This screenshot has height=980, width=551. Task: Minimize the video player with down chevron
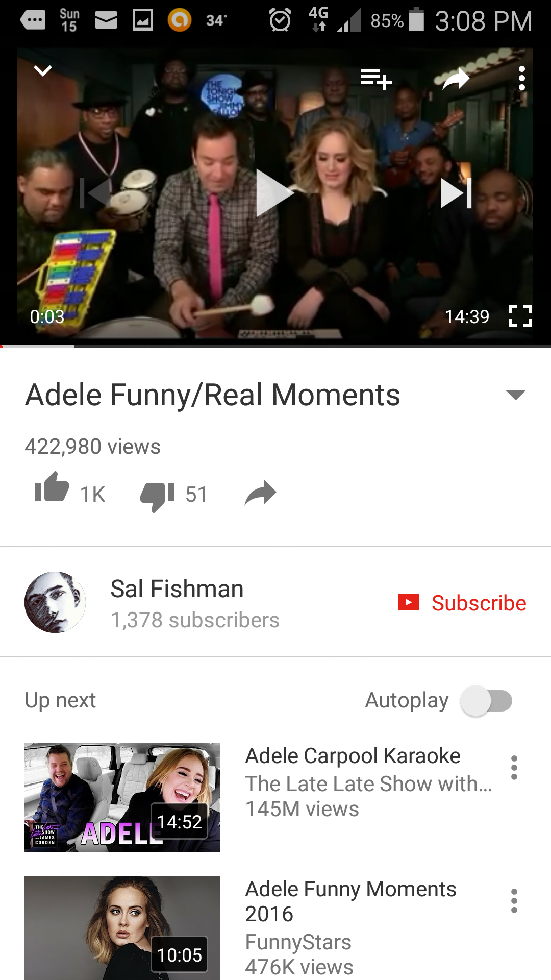(x=43, y=71)
